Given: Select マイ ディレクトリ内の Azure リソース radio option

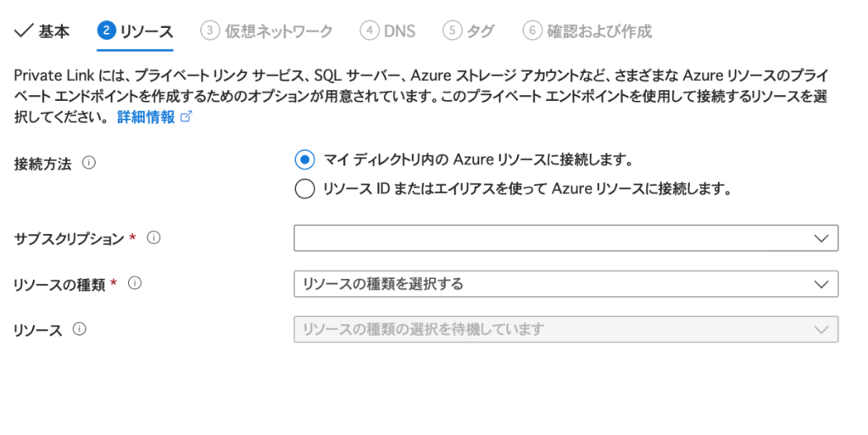Looking at the screenshot, I should click(304, 159).
